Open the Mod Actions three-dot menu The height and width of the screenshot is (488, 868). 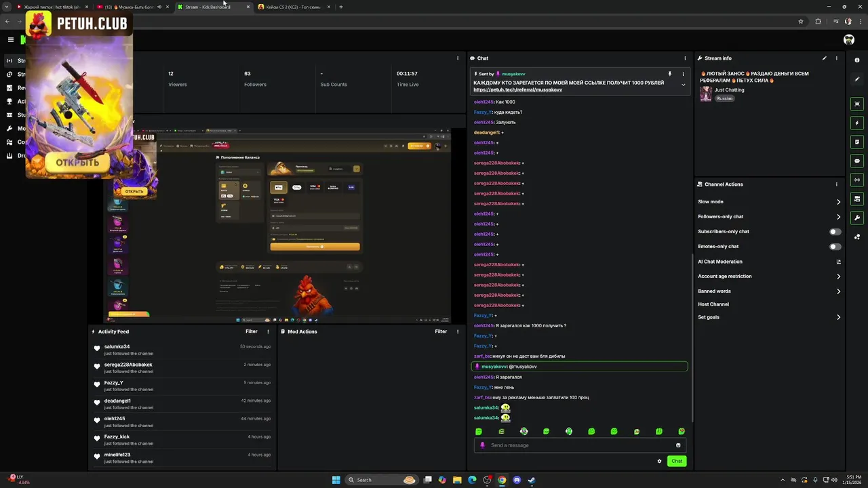458,331
